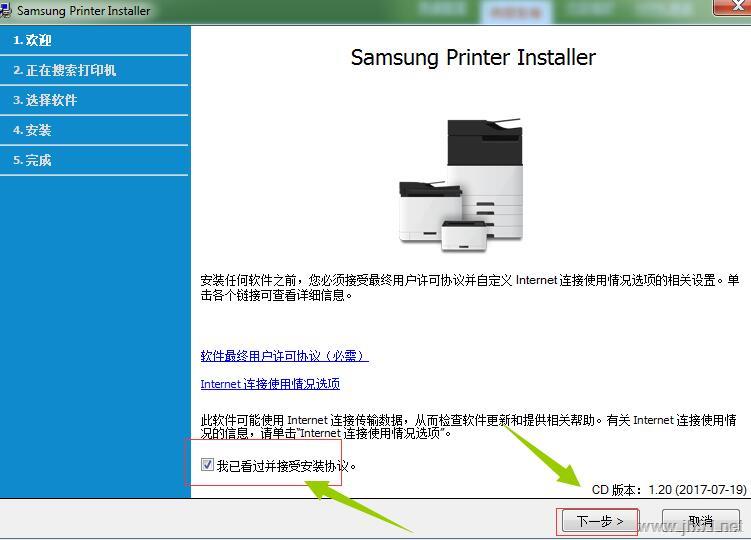
Task: Click the paragraph beginning 此软件可能使用 Internet
Action: 468,426
